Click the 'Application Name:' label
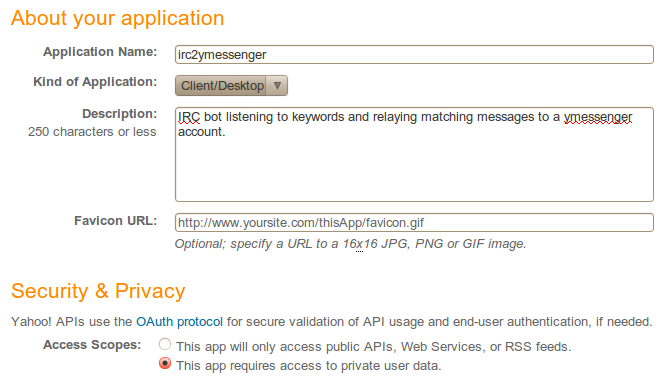The height and width of the screenshot is (377, 664). tap(100, 52)
